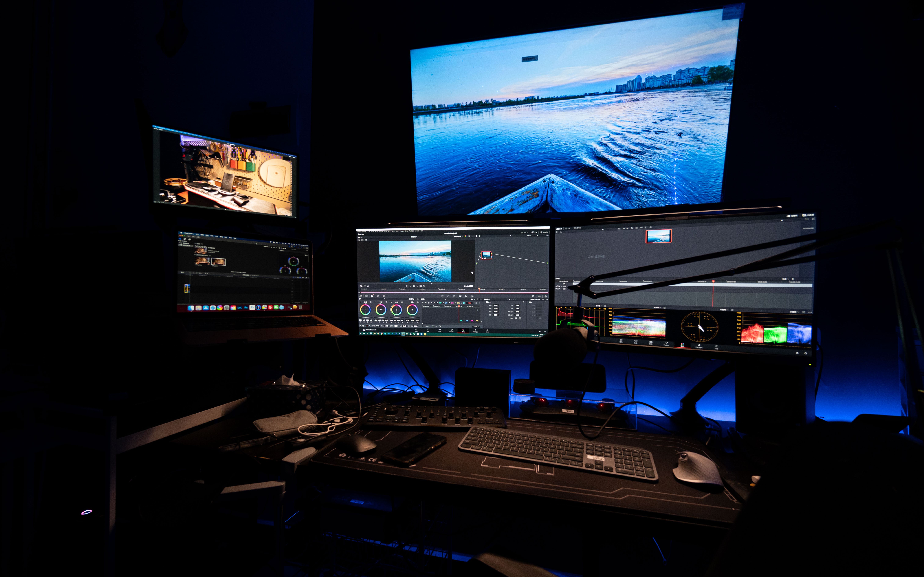Viewport: 924px width, 577px height.
Task: Open the Tracker palette icon
Action: pos(460,296)
